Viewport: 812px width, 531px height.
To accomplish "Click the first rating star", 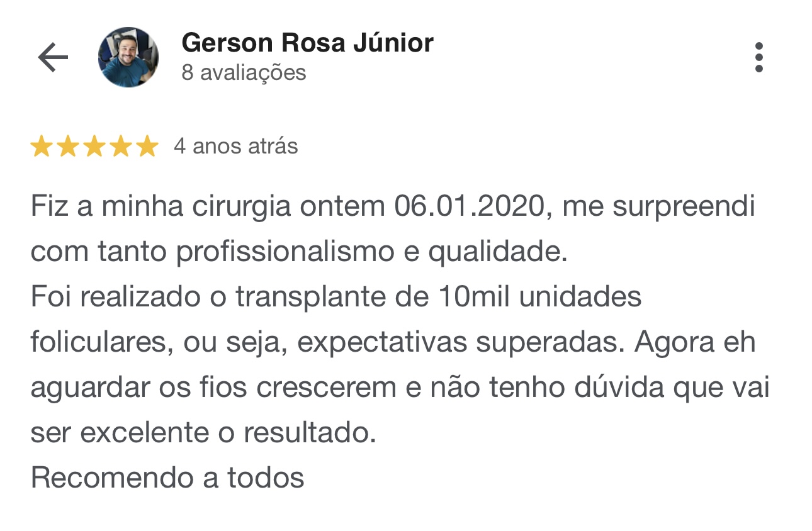I will click(x=42, y=147).
